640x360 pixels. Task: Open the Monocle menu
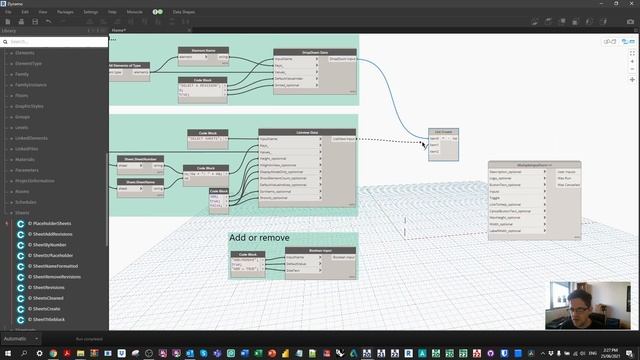point(135,12)
